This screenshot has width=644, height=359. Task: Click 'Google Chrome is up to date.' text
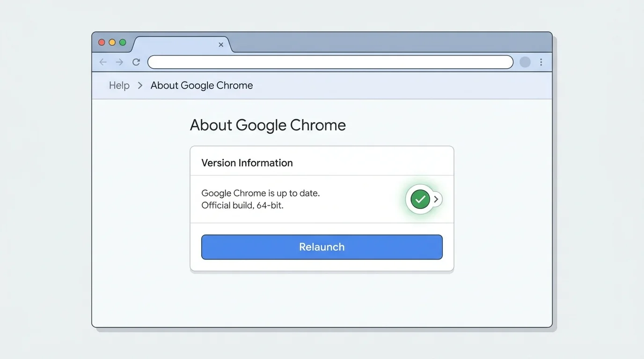pos(261,193)
